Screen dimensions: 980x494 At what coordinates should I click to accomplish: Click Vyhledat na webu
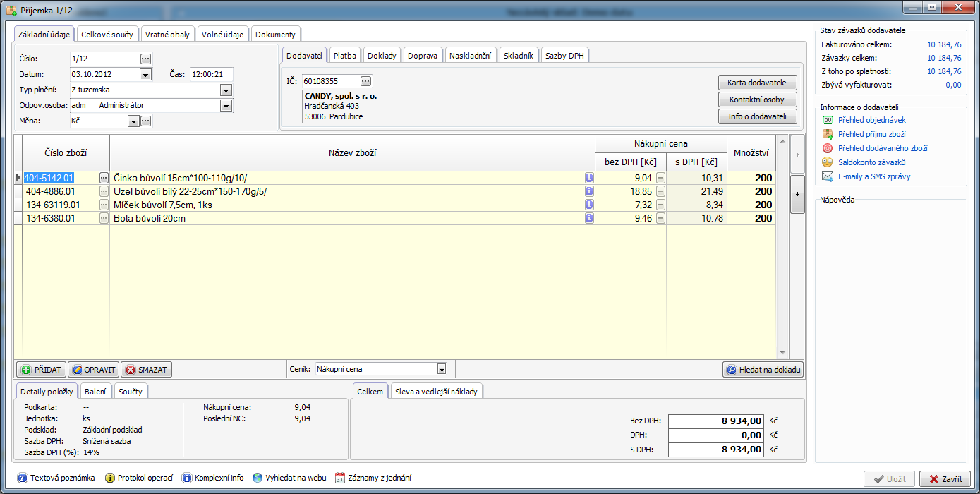coord(289,478)
